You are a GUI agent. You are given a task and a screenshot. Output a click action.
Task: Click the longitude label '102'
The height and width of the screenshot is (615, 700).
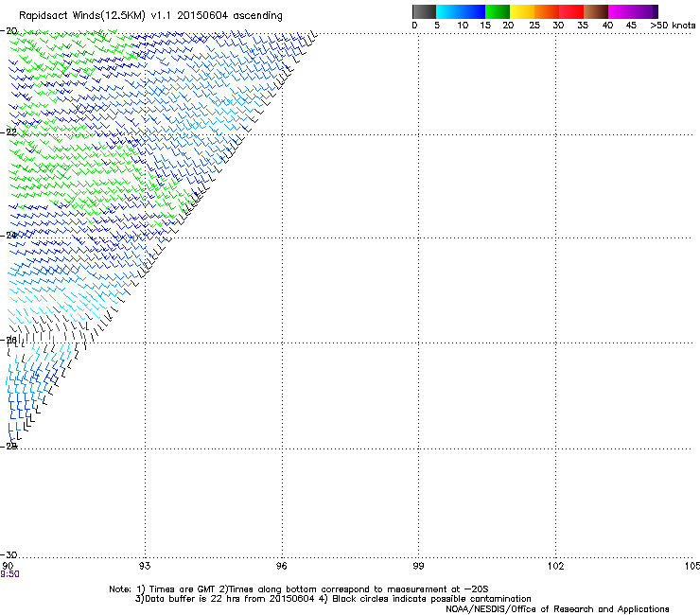[556, 566]
